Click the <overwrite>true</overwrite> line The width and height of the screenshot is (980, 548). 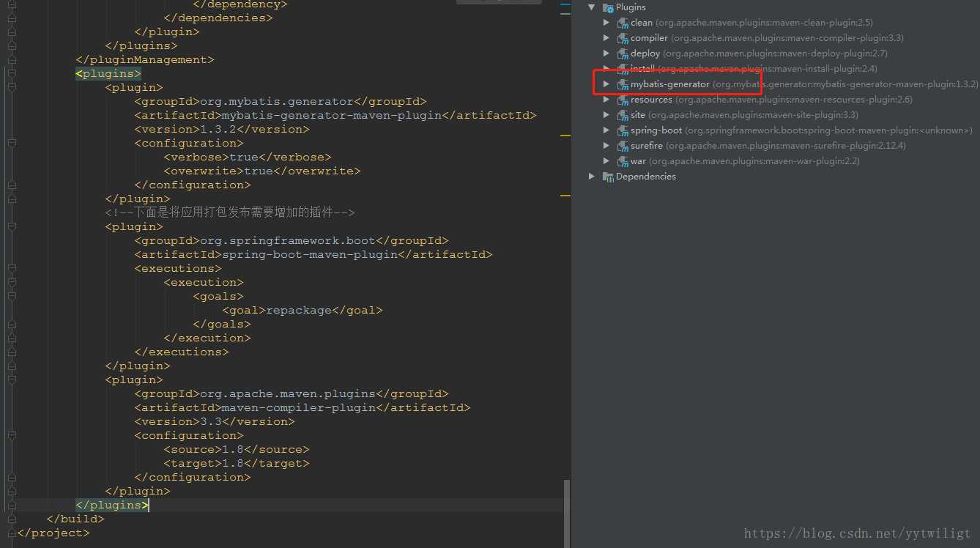262,171
